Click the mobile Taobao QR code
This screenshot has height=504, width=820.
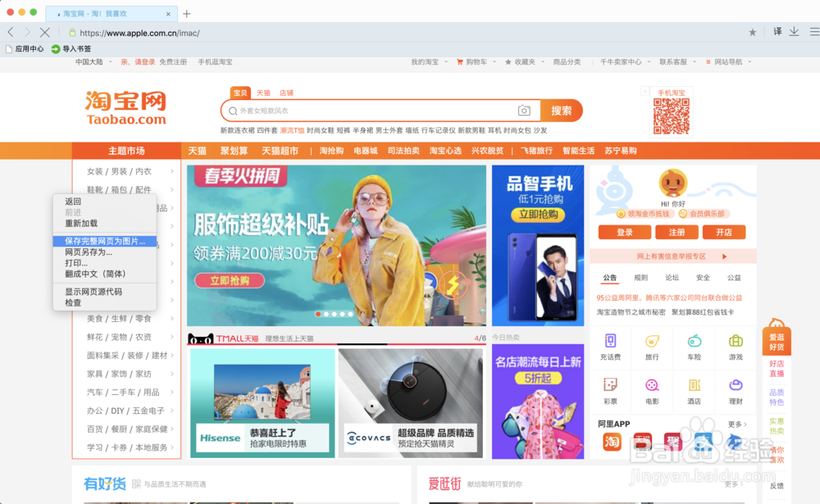coord(672,116)
